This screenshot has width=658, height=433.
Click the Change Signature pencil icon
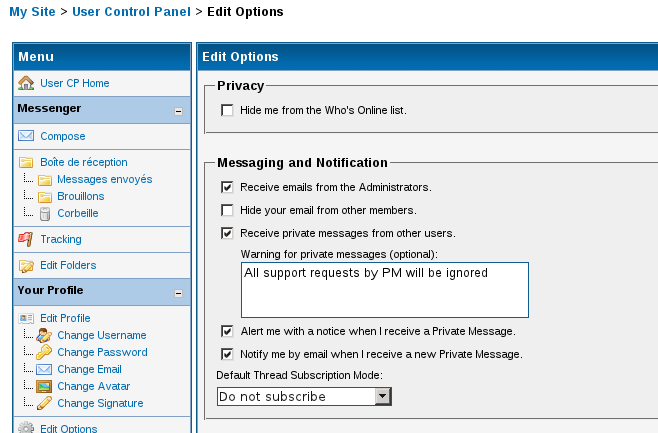[x=44, y=403]
